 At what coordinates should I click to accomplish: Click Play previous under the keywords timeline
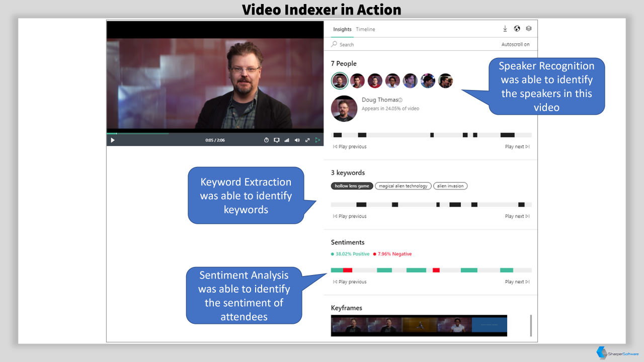pos(350,216)
